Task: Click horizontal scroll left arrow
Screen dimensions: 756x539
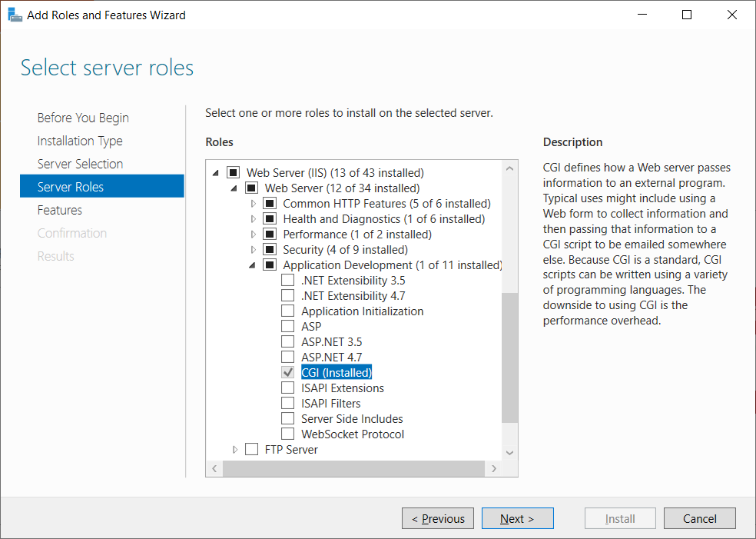Action: 214,468
